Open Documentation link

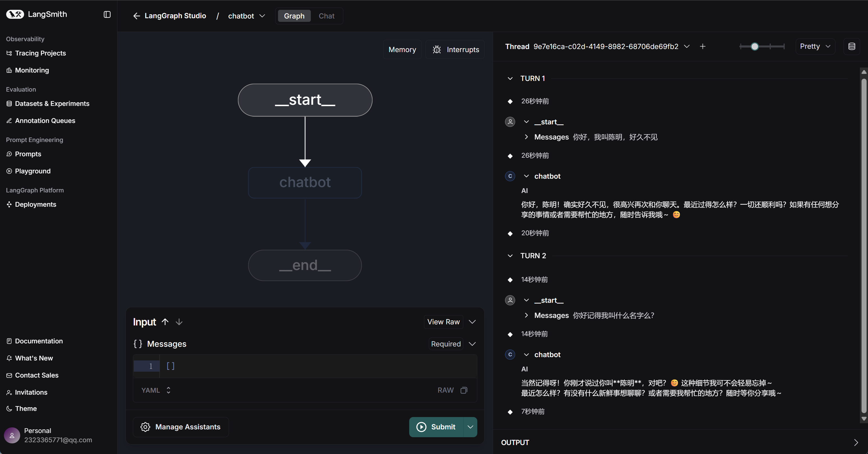click(x=35, y=341)
